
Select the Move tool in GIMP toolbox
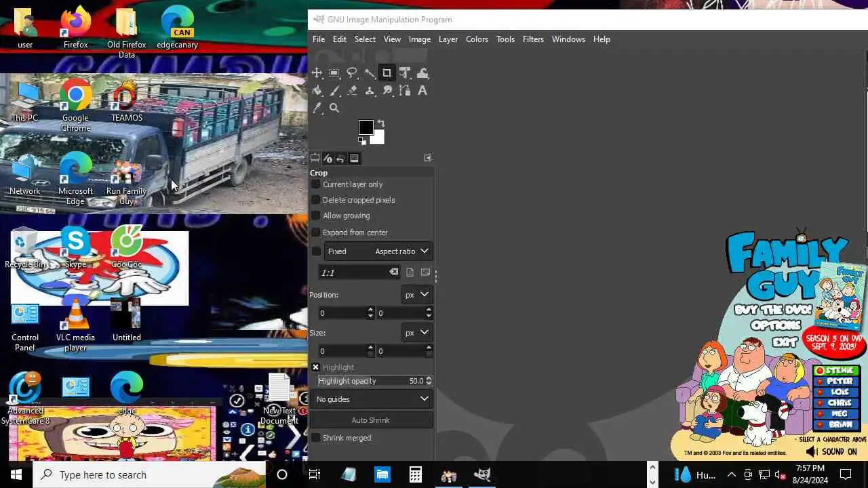317,73
